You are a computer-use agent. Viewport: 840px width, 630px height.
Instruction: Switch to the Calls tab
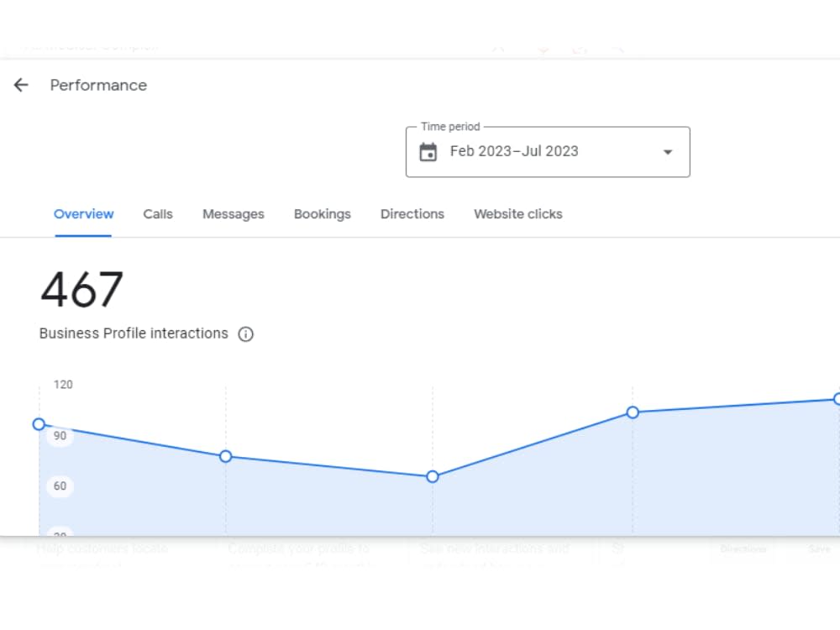pos(157,214)
